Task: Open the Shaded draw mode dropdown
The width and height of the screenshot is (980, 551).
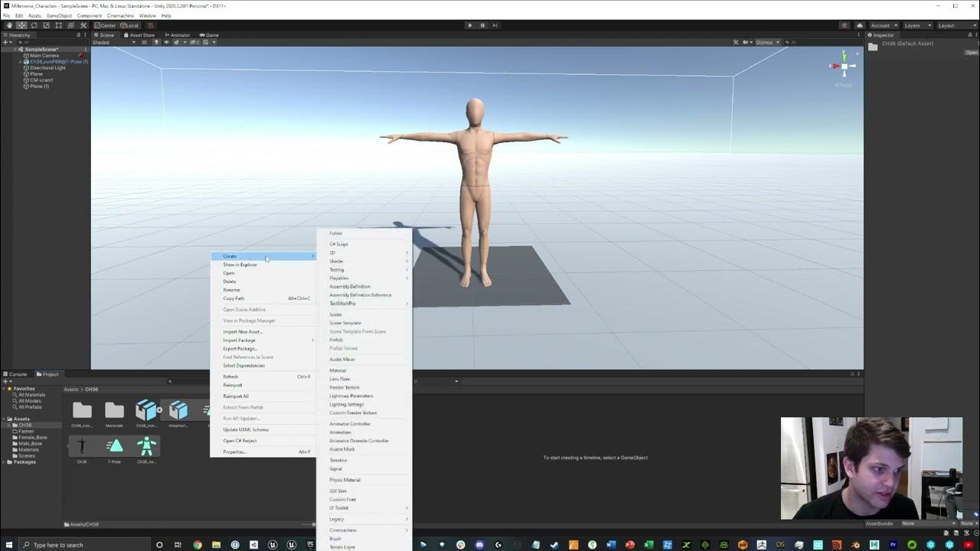Action: tap(113, 42)
